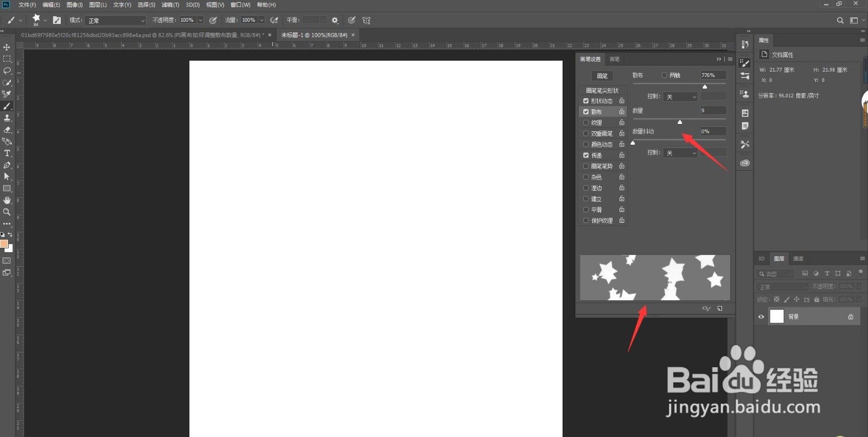This screenshot has height=437, width=868.
Task: Toggle Quick Mask mode icon
Action: [7, 261]
